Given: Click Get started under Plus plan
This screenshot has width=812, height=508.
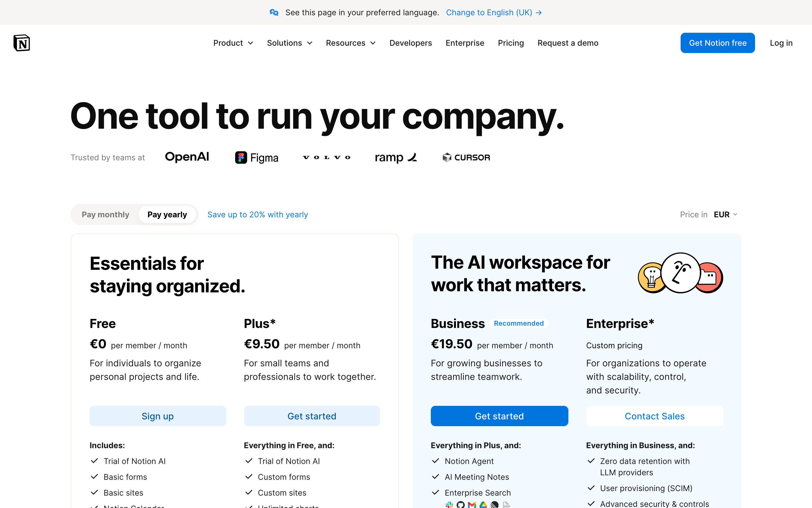Looking at the screenshot, I should coord(312,416).
